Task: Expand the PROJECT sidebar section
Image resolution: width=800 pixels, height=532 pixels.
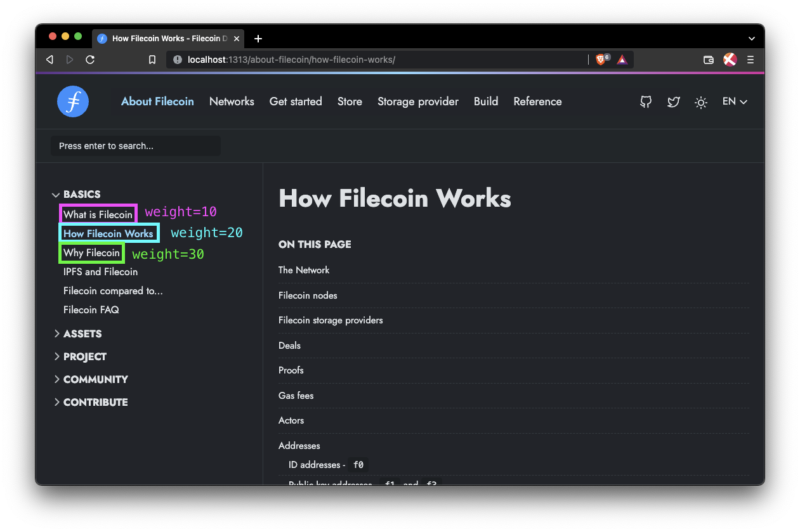Action: 79,356
